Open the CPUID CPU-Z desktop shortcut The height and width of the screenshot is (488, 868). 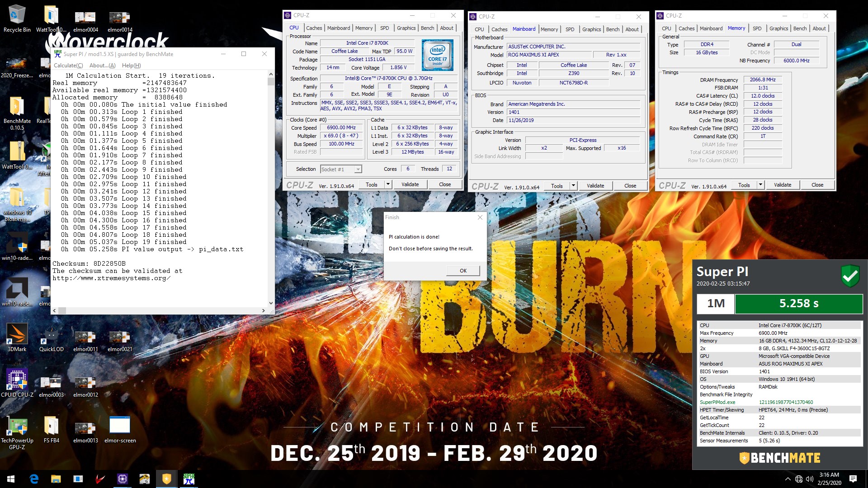click(x=17, y=383)
